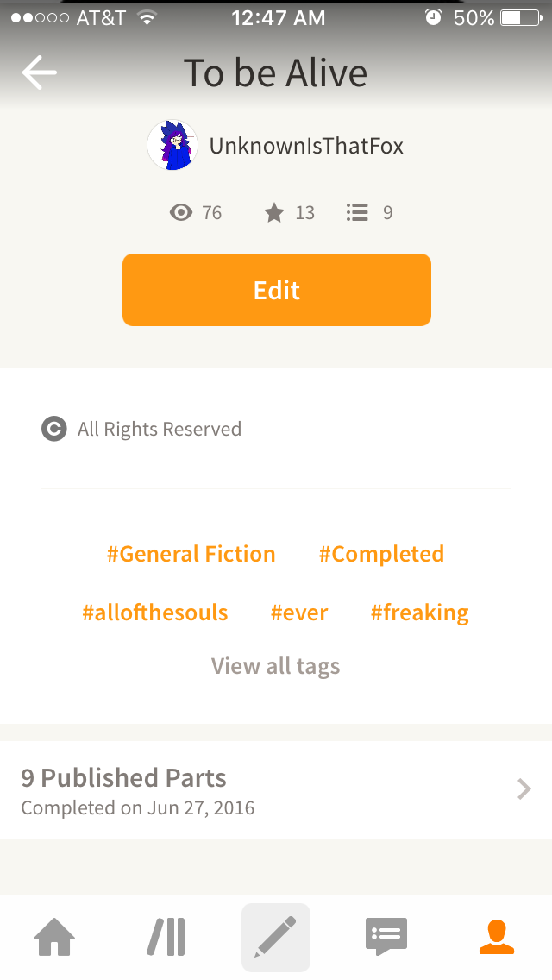
Task: Open the Profile person icon
Action: 497,937
